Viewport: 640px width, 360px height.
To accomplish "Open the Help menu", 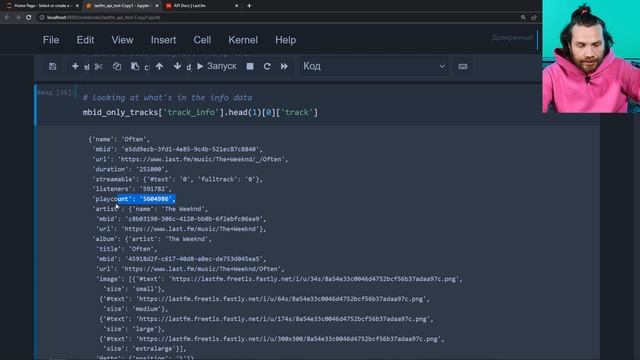I will 285,40.
